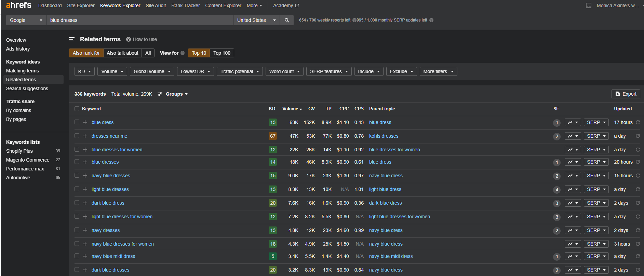Select the 'navy dresses' row checkbox
This screenshot has width=644, height=276.
click(77, 230)
